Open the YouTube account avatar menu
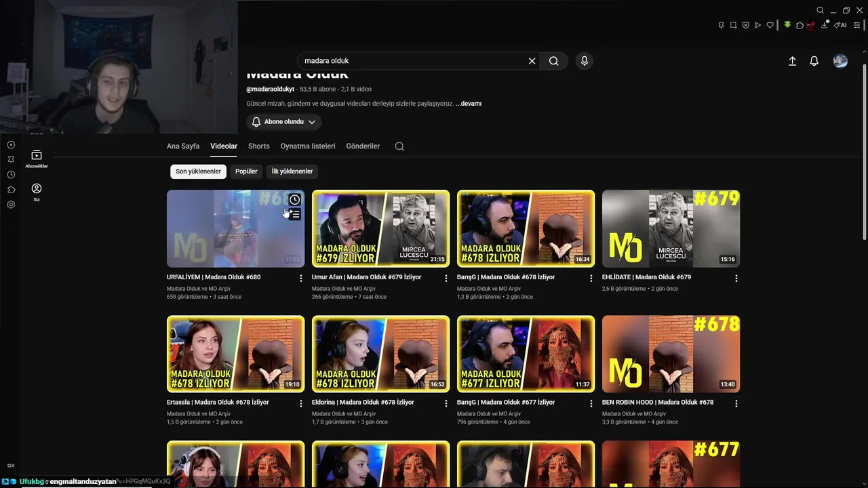The width and height of the screenshot is (868, 488). (840, 61)
